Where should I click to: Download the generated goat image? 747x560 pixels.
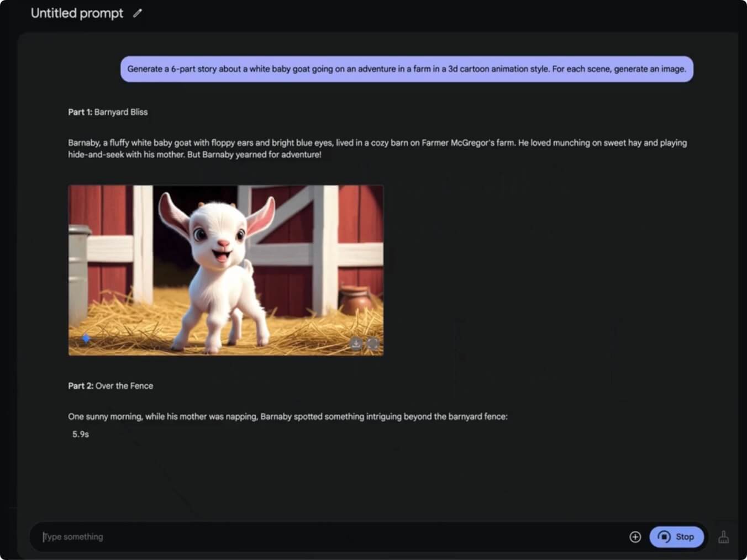click(356, 344)
